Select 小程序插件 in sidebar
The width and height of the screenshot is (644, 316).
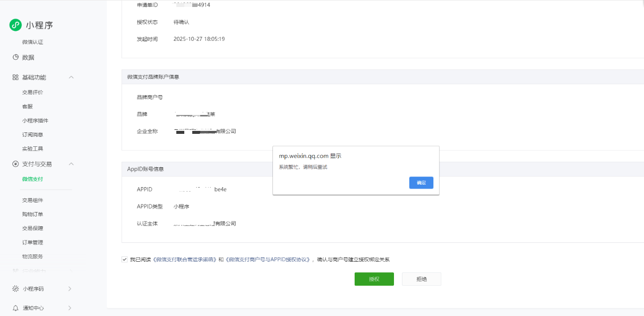coord(35,120)
